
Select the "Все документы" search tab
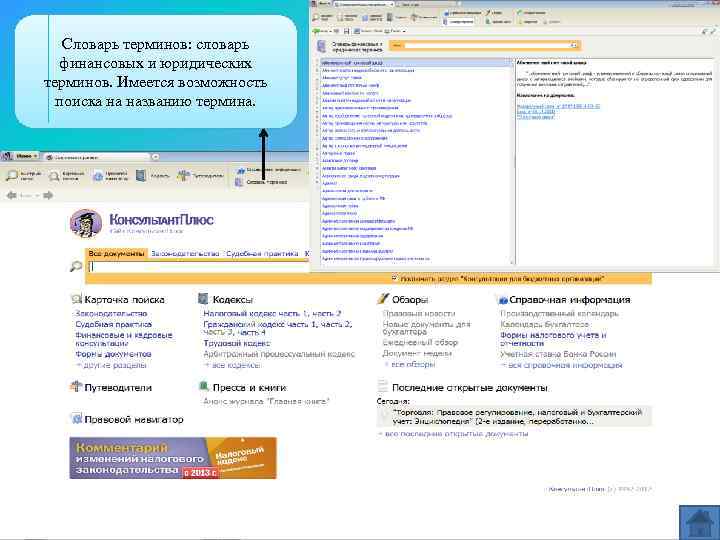point(116,254)
